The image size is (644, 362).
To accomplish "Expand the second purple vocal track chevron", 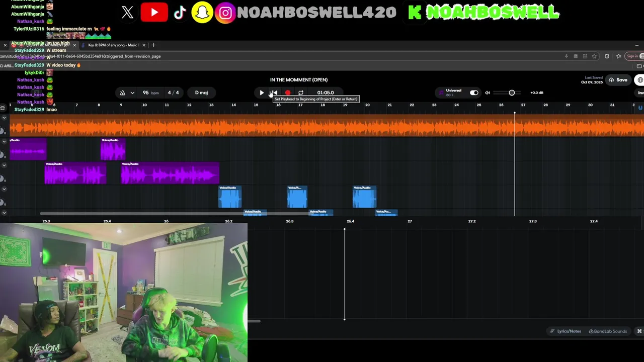I will click(x=4, y=165).
